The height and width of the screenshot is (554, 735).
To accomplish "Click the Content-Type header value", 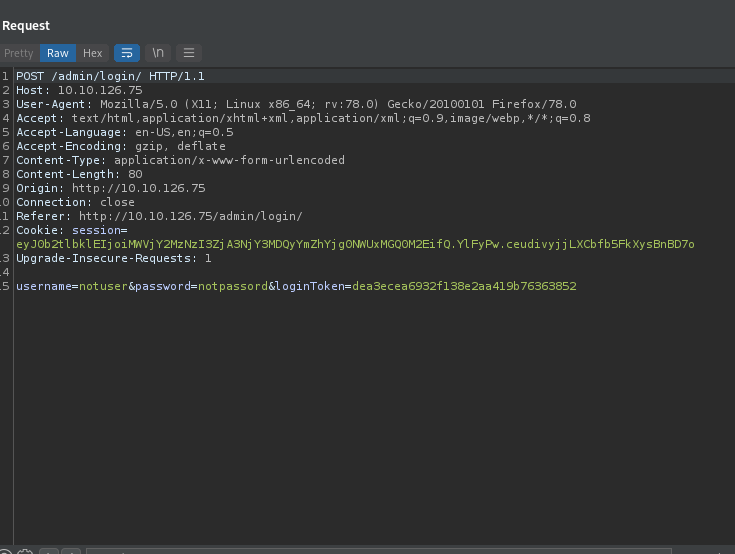I will coord(229,160).
